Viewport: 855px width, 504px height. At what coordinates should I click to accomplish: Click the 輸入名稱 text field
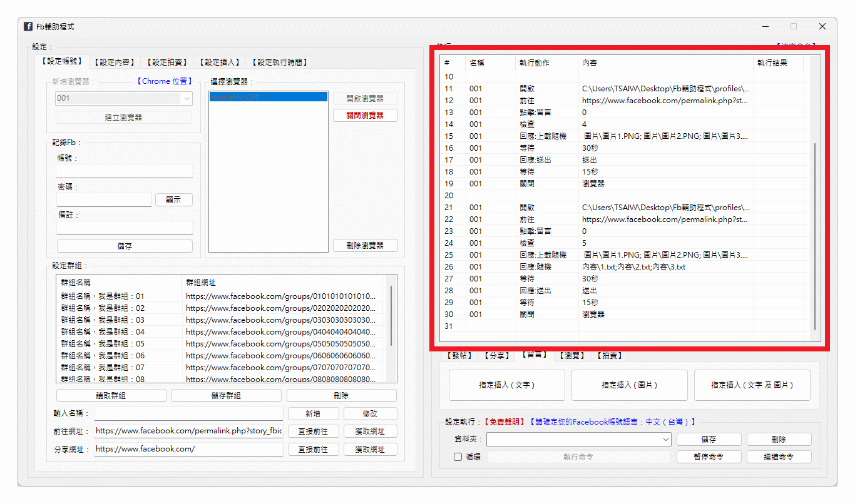click(x=188, y=413)
